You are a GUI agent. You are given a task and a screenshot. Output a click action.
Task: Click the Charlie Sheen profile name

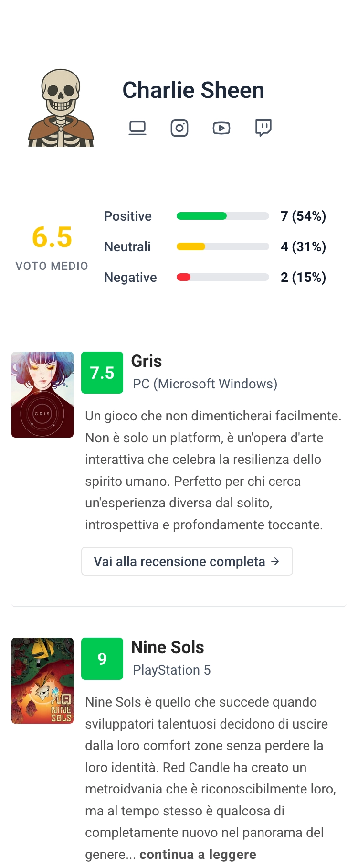tap(193, 90)
